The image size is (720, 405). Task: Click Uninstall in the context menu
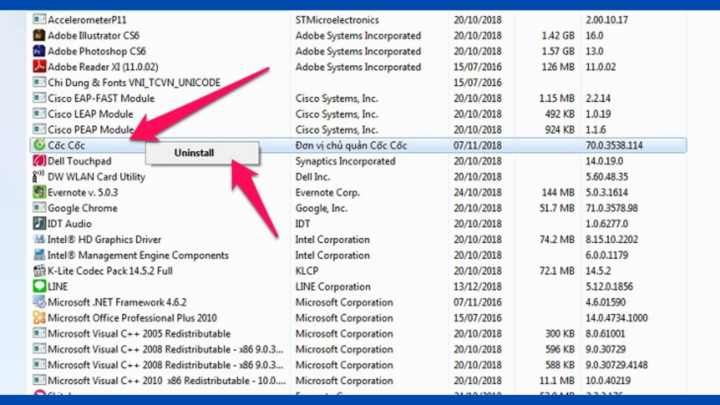194,153
